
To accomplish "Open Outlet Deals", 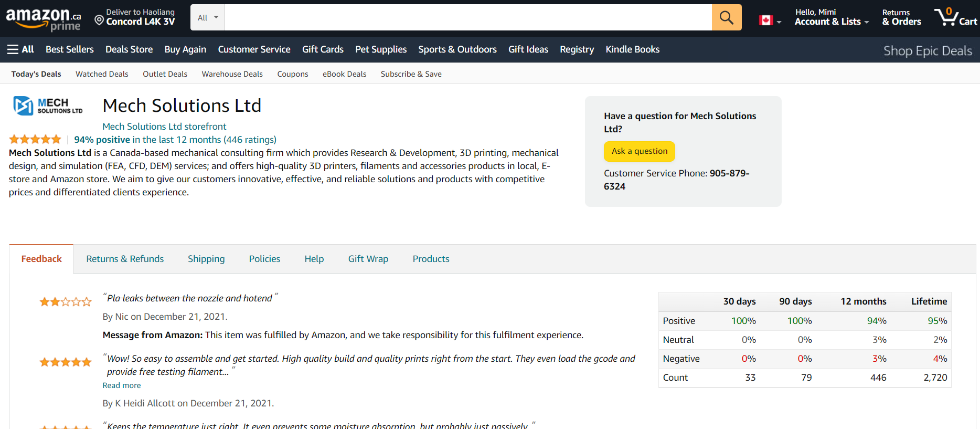I will click(x=165, y=74).
